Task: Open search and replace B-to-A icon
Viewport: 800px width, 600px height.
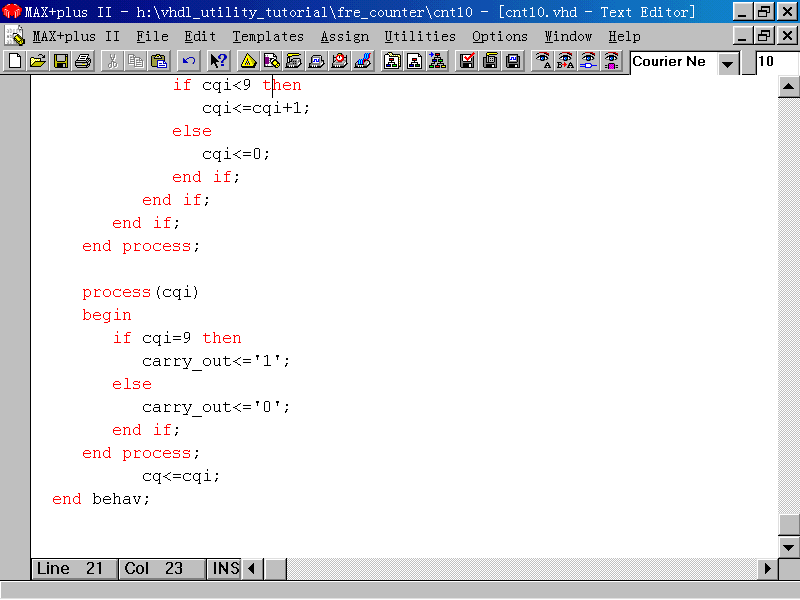Action: (566, 61)
